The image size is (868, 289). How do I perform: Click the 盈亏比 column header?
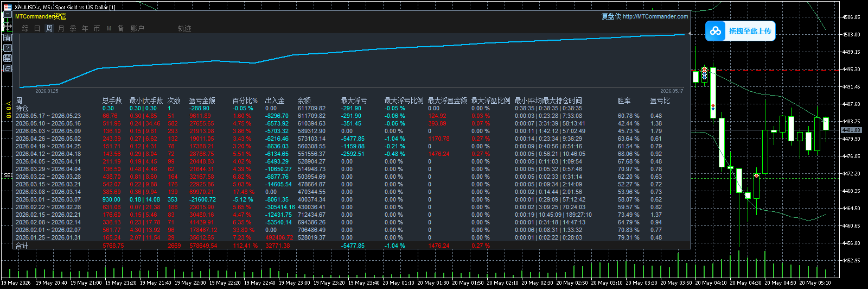point(660,100)
